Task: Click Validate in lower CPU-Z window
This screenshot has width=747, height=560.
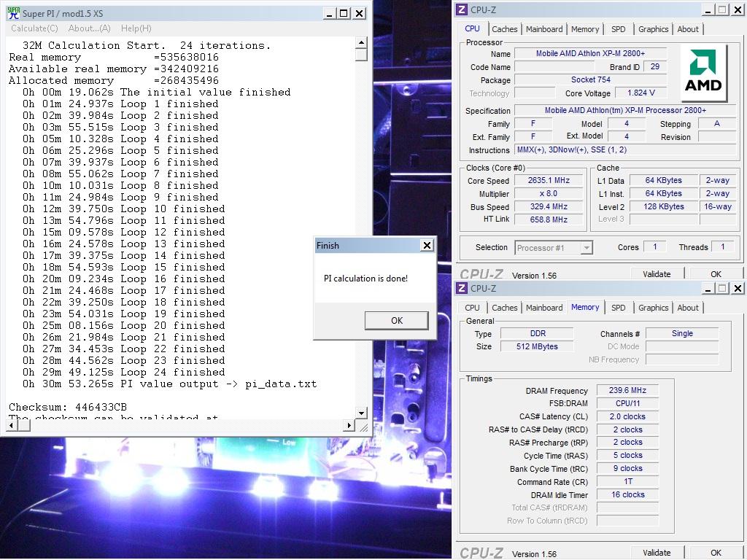Action: point(657,553)
